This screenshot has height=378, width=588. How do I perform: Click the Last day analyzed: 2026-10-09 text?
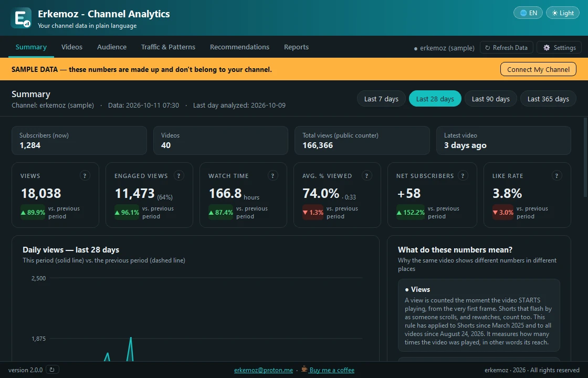(239, 106)
